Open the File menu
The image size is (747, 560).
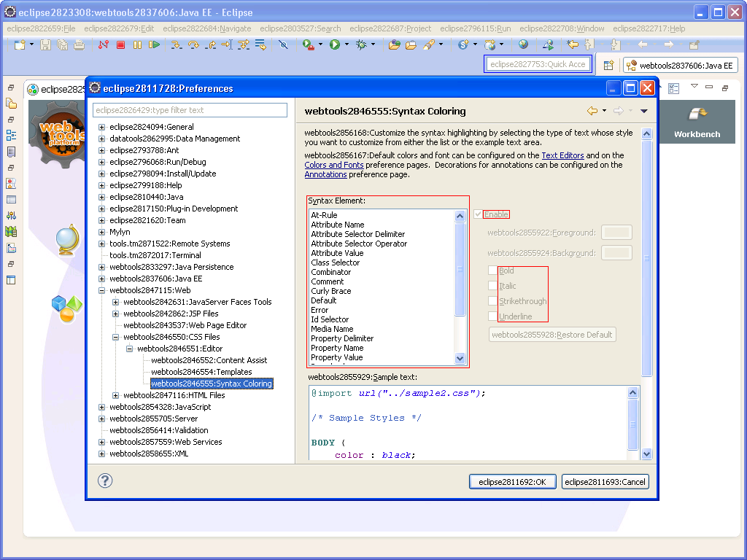click(41, 28)
